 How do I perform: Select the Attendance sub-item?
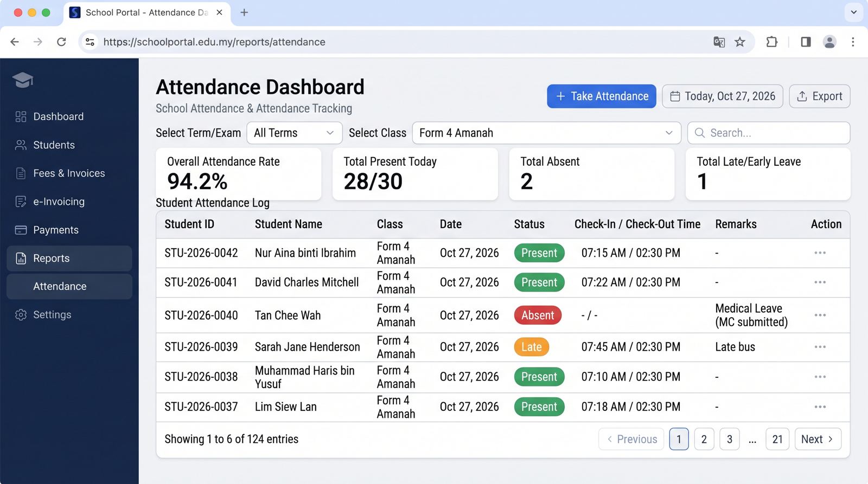coord(69,286)
